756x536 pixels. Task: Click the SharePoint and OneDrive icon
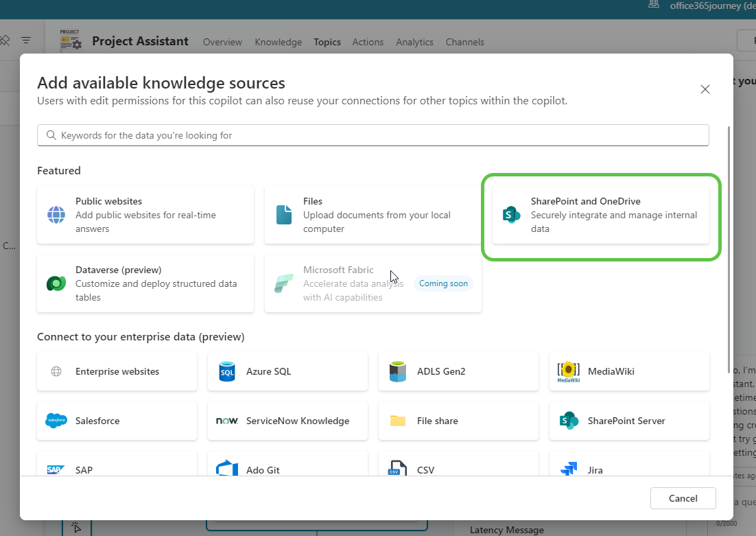(x=511, y=215)
